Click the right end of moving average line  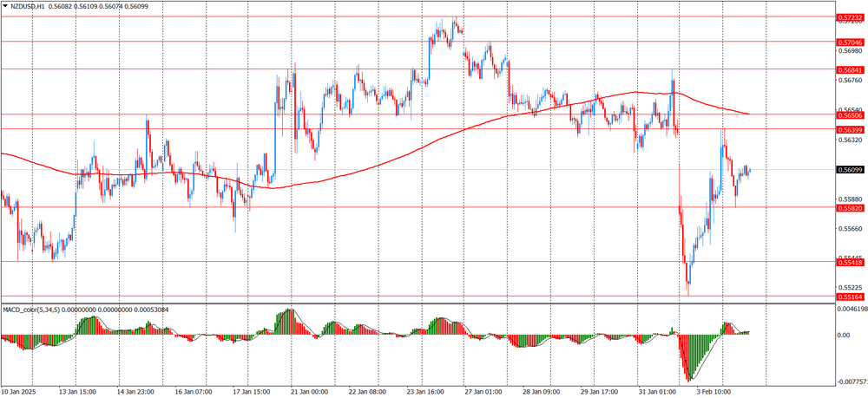750,114
